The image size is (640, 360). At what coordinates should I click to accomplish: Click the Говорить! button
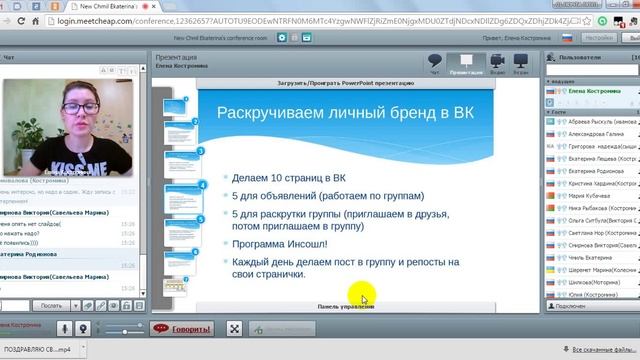coord(182,329)
